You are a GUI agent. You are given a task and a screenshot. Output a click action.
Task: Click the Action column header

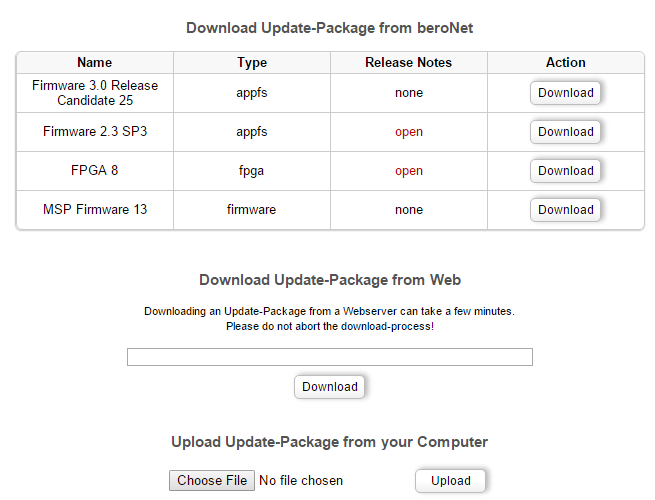pyautogui.click(x=566, y=63)
